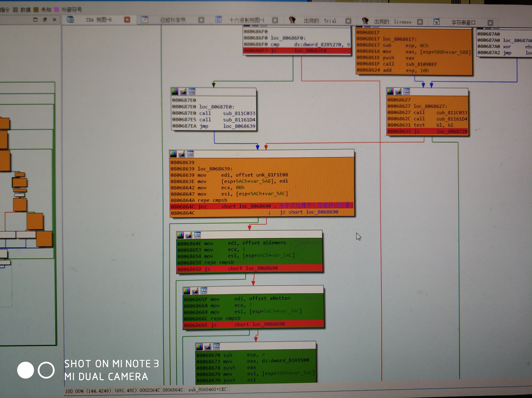Close the 出现的: Trial tab
The image size is (532, 398).
pos(348,21)
